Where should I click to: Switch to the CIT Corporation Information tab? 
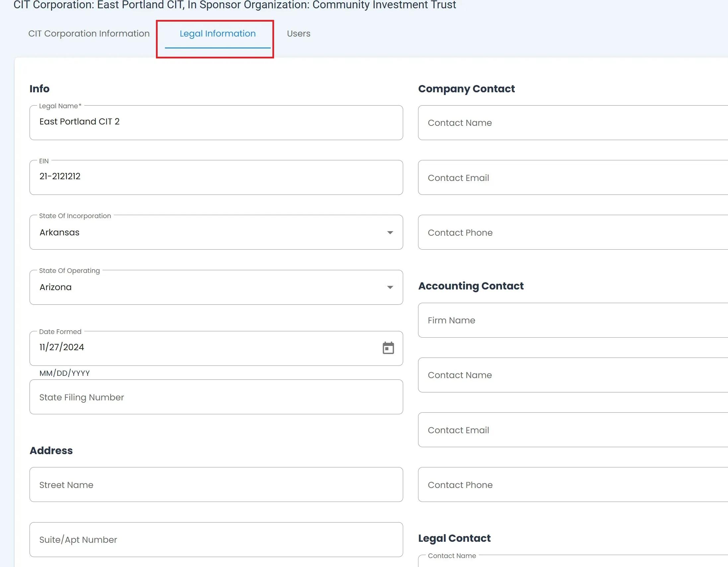pyautogui.click(x=89, y=34)
